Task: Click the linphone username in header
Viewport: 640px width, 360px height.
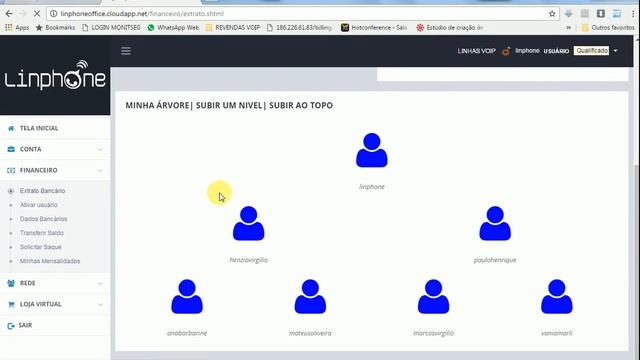Action: point(527,51)
